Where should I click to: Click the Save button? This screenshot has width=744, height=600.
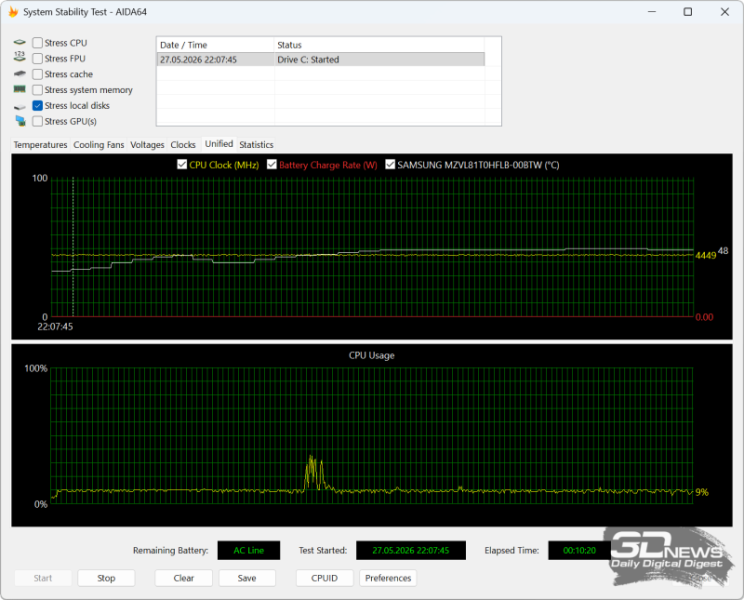coord(247,578)
